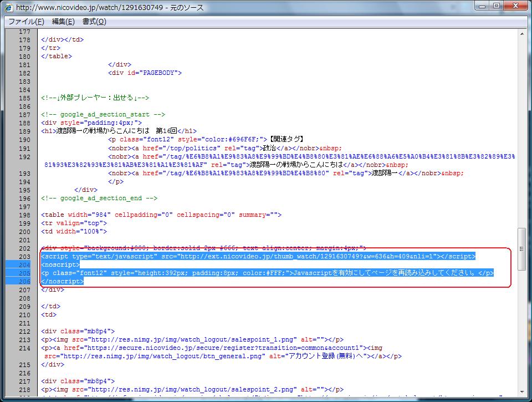Viewport: 532px width, 402px height.
Task: Click the scrollbar track above the thumb
Action: [521, 133]
